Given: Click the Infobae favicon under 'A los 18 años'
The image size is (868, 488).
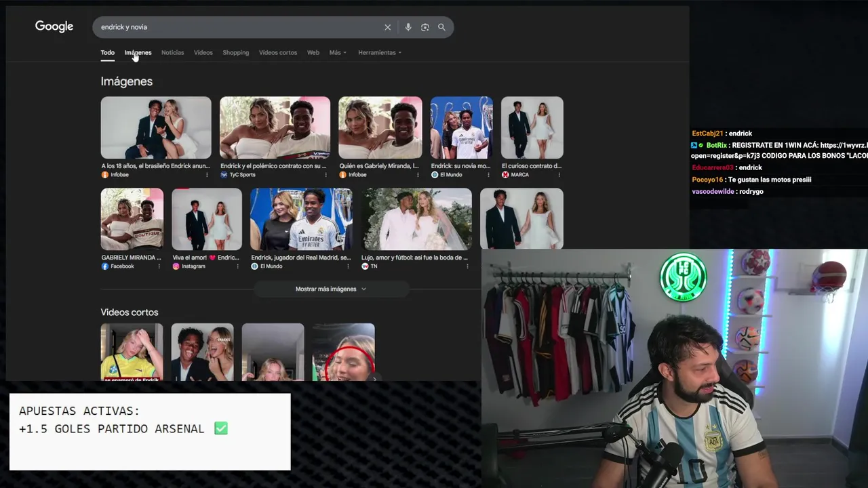Looking at the screenshot, I should click(105, 175).
